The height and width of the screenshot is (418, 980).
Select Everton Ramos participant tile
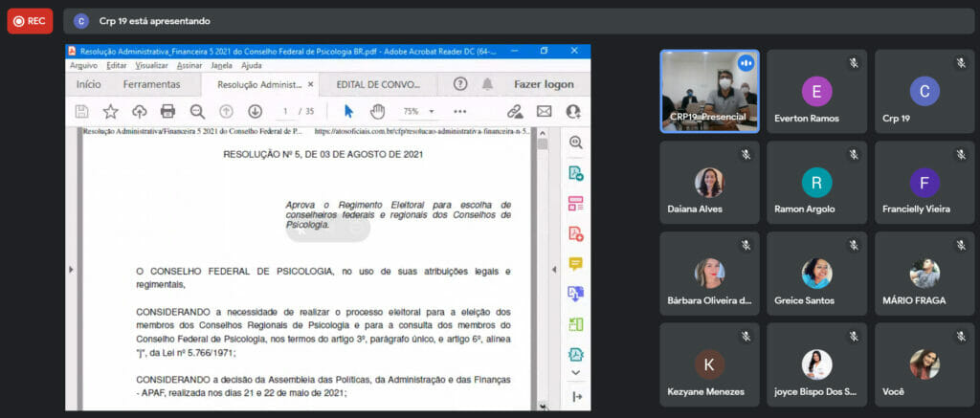(817, 91)
